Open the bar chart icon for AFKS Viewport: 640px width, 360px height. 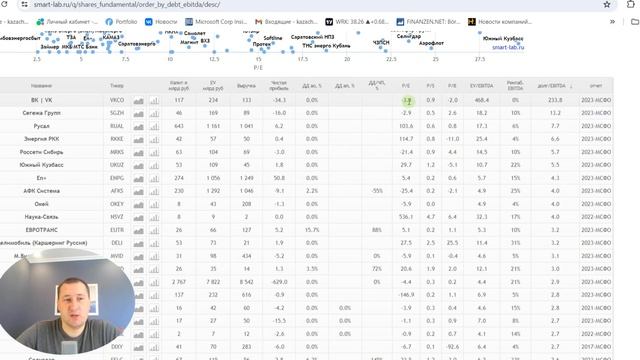(x=154, y=191)
